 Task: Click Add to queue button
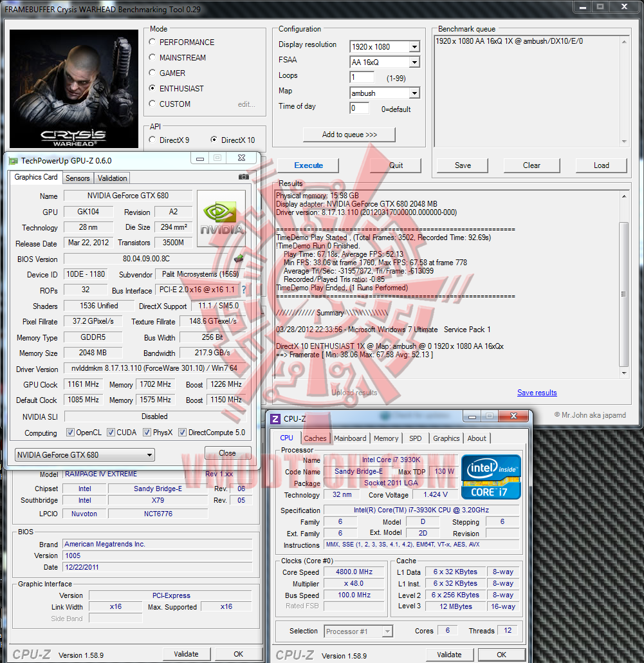(349, 135)
